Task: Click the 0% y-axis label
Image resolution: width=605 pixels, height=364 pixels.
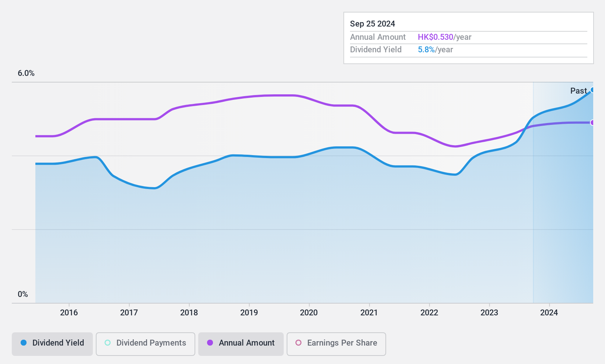Action: (x=23, y=294)
